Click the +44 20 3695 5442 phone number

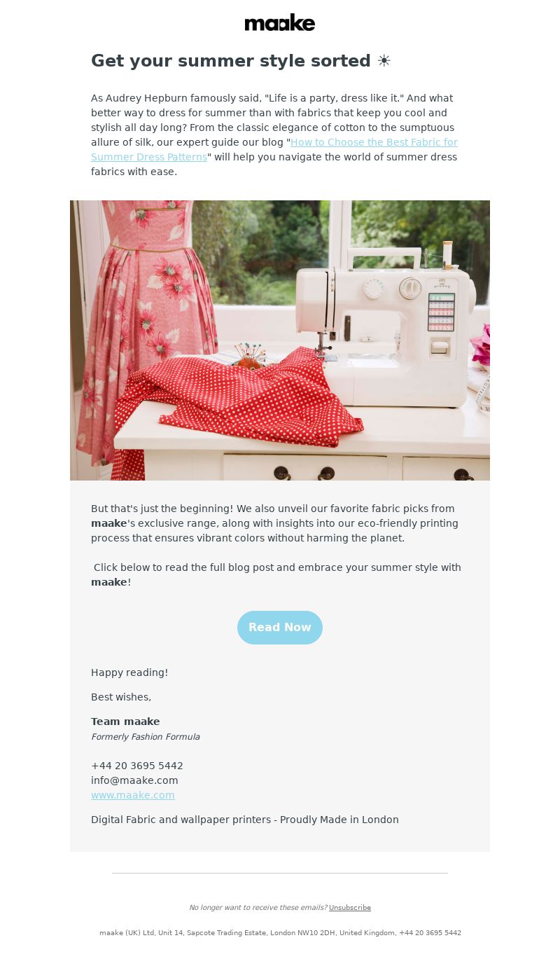(137, 766)
